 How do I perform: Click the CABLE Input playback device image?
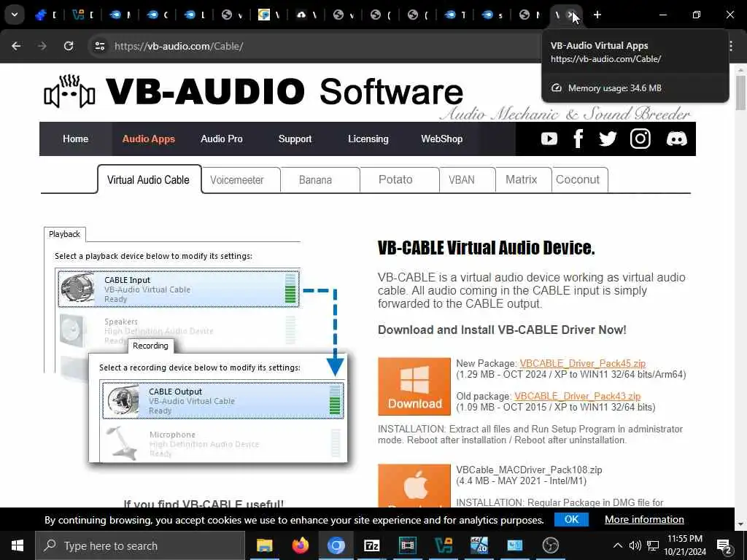77,287
